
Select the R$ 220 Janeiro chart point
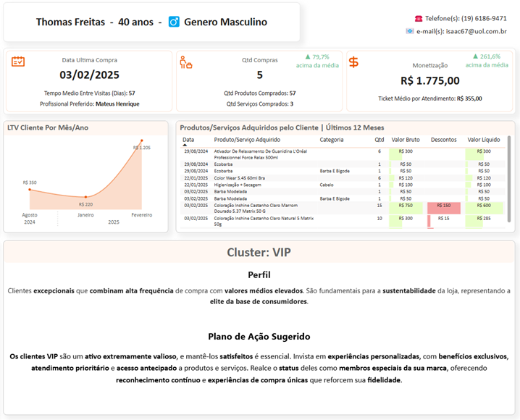pyautogui.click(x=85, y=197)
